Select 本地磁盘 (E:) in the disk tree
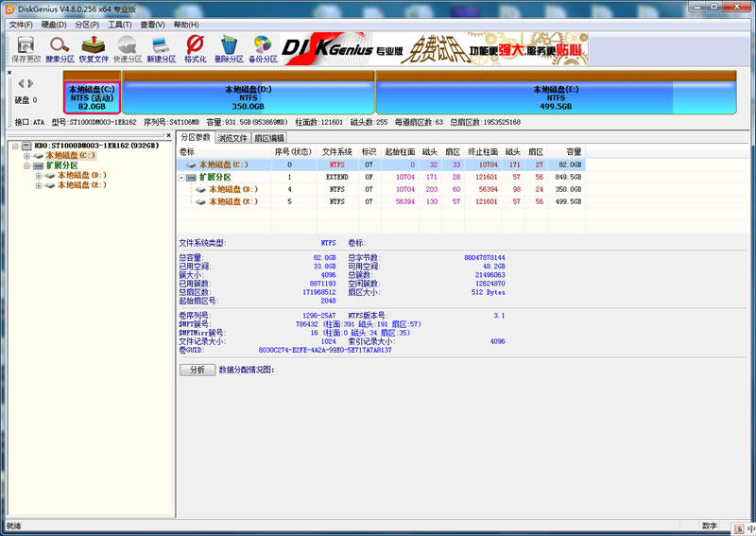 (82, 185)
